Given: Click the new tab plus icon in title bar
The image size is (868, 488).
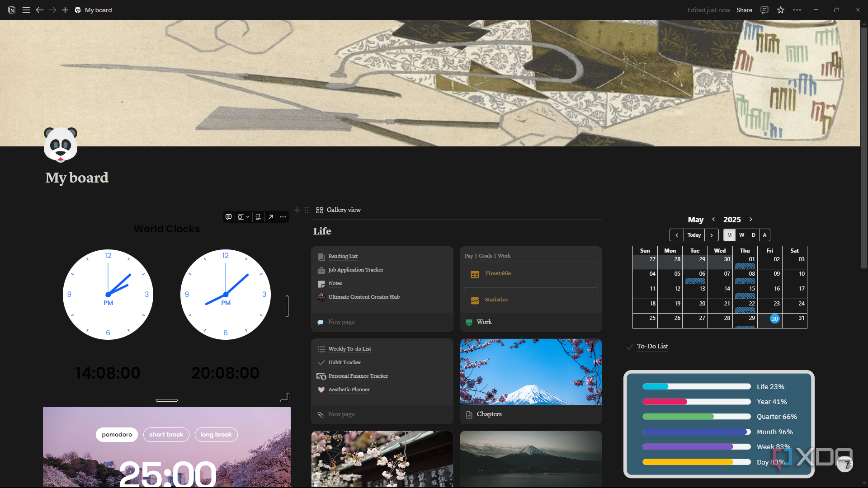Looking at the screenshot, I should coord(65,10).
